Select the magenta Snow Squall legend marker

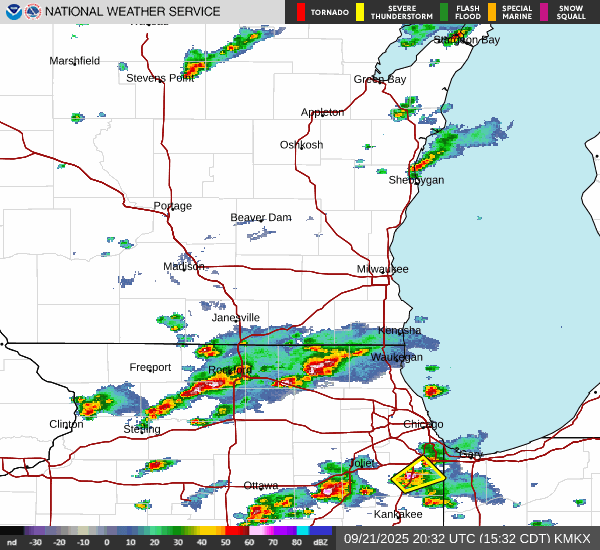pos(545,12)
